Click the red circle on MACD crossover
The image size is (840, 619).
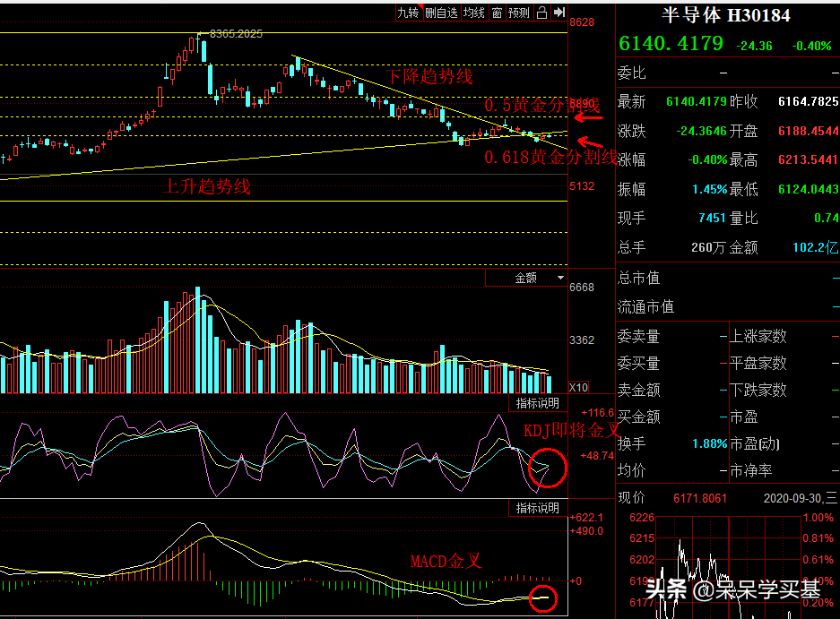pyautogui.click(x=543, y=598)
